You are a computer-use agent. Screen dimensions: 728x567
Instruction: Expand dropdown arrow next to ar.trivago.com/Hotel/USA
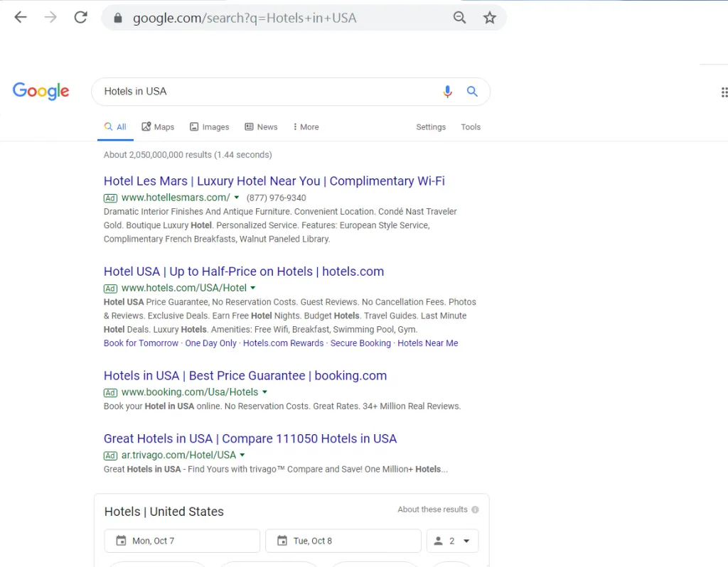242,455
